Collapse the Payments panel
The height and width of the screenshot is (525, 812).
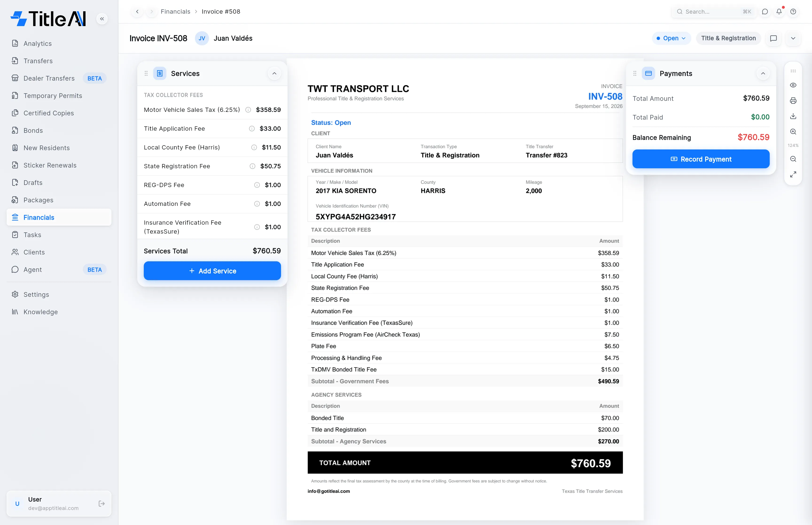tap(763, 73)
